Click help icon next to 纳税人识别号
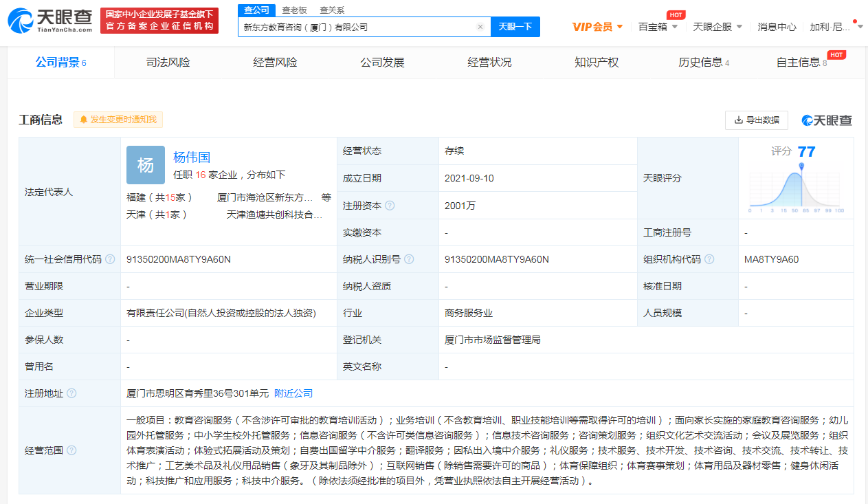Viewport: 868px width, 504px height. [x=409, y=260]
